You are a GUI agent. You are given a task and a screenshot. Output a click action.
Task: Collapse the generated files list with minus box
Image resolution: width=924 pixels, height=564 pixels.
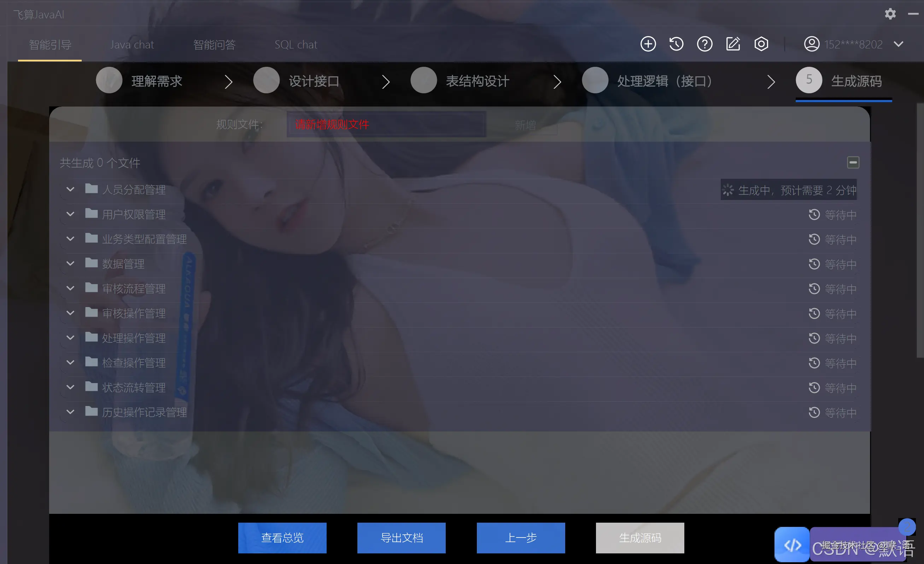click(x=853, y=162)
